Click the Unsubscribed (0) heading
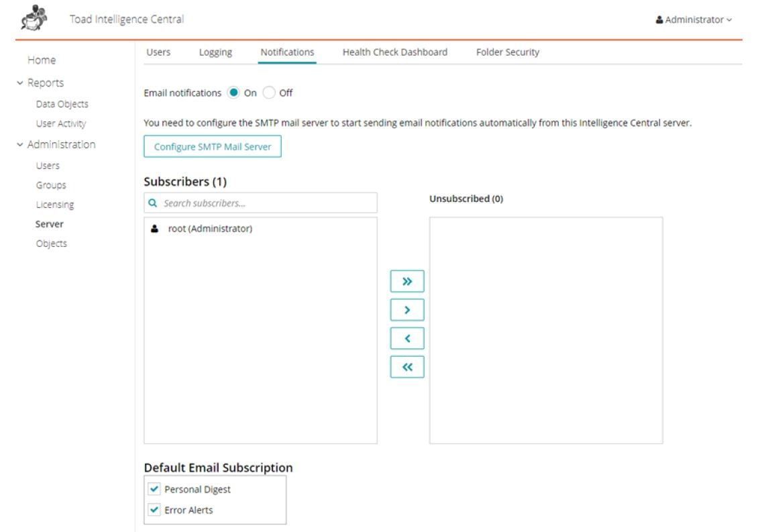 [x=466, y=199]
